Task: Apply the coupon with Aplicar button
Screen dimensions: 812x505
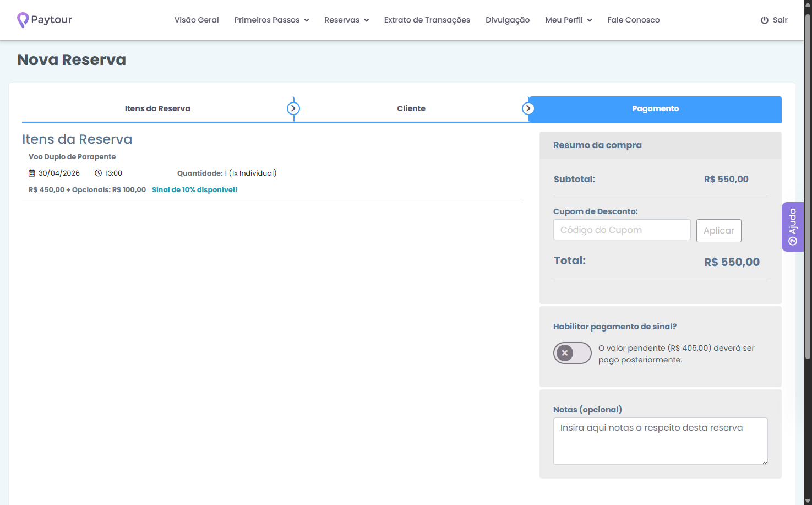Action: click(x=719, y=231)
